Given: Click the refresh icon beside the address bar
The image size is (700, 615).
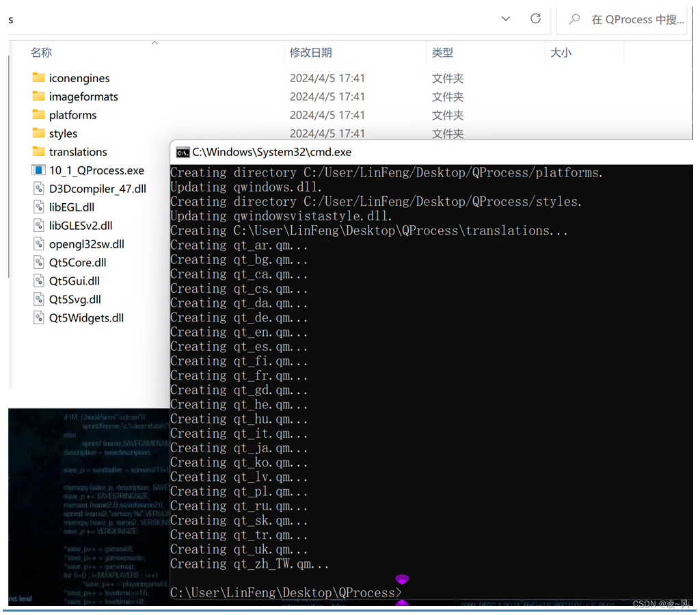Looking at the screenshot, I should coord(535,18).
